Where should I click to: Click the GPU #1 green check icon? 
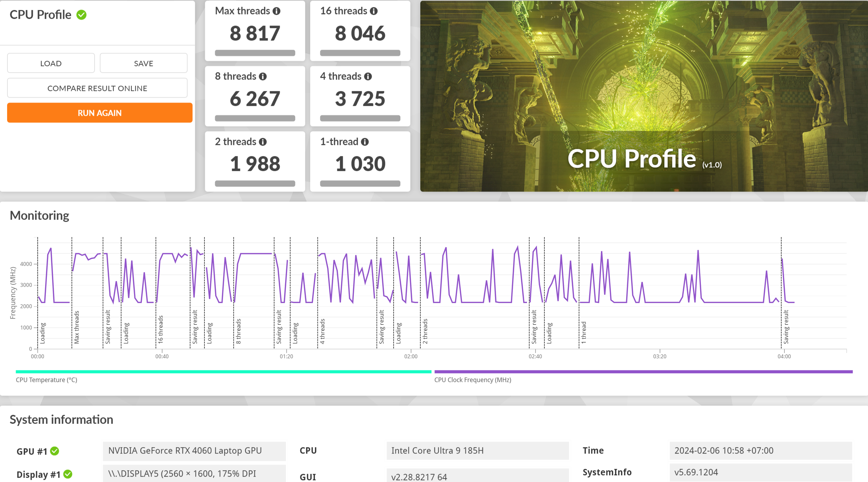54,451
